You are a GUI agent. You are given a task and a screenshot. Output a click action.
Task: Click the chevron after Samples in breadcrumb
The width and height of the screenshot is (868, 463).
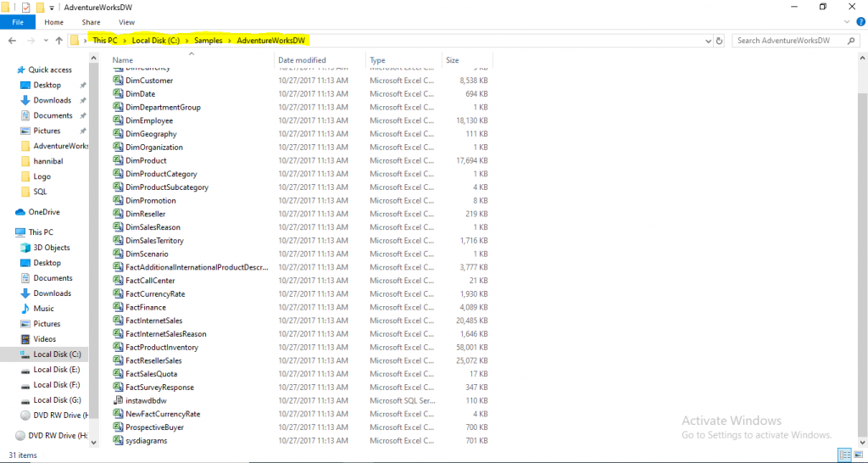[230, 41]
